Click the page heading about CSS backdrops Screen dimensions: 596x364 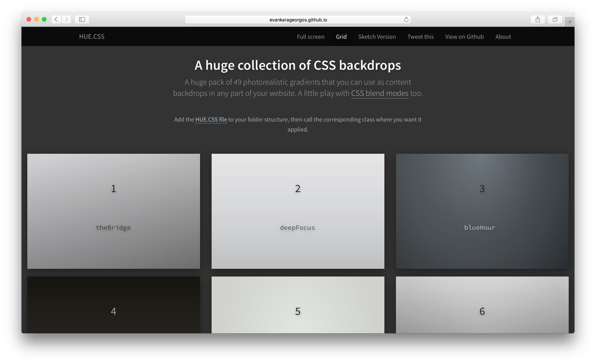point(298,65)
